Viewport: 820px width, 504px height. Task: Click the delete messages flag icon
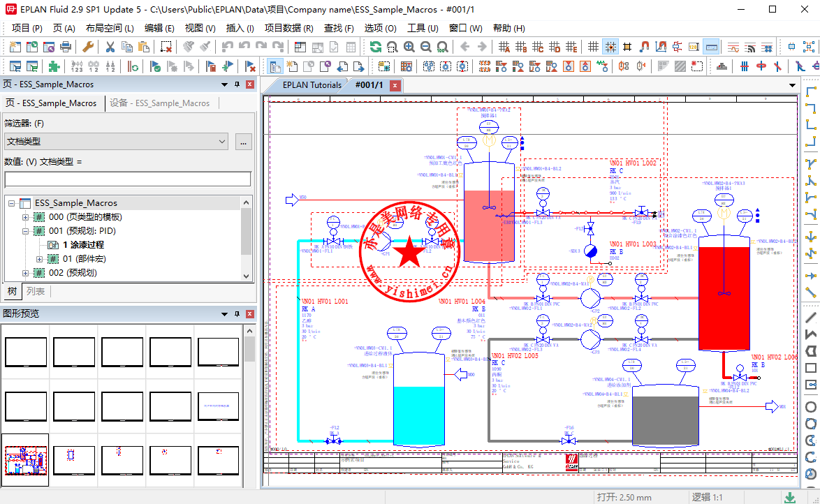pyautogui.click(x=250, y=66)
